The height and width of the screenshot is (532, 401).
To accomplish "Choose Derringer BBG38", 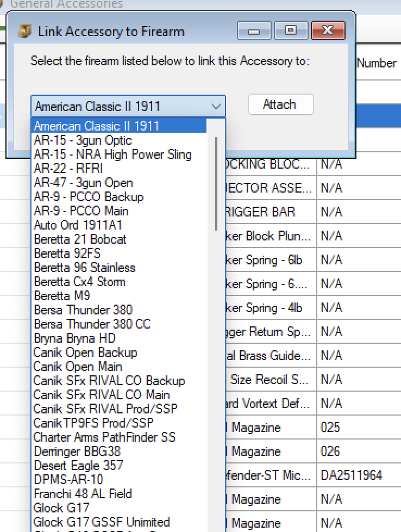I will click(119, 451).
